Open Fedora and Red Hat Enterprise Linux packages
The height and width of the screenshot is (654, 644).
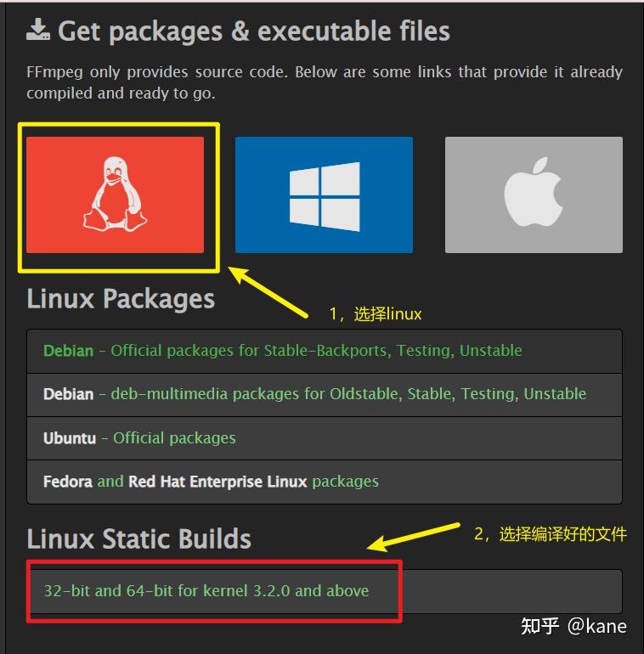point(211,482)
